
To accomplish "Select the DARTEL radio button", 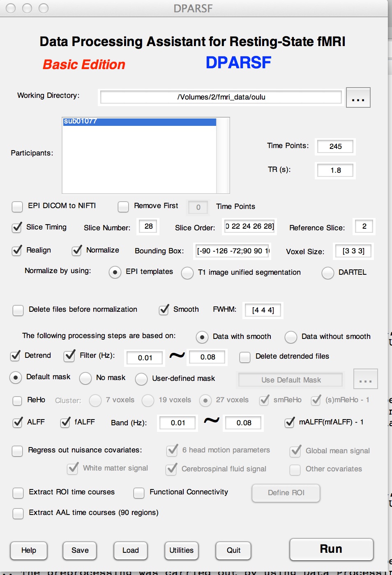I will tap(328, 273).
